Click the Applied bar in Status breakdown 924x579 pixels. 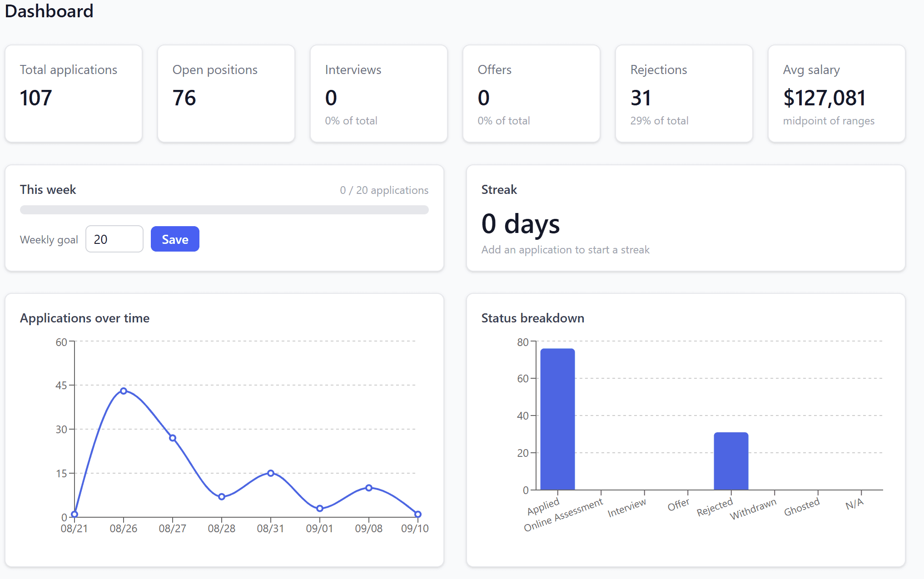558,419
